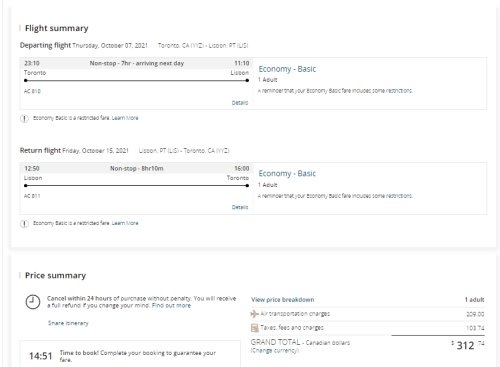The height and width of the screenshot is (367, 500).
Task: Click the Change currency link
Action: [275, 351]
